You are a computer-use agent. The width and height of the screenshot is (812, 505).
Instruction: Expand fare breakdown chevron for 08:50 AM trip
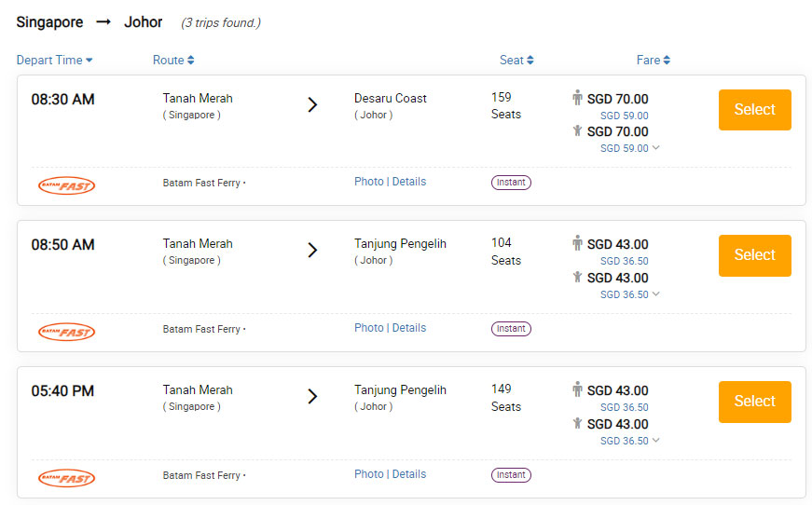click(656, 294)
